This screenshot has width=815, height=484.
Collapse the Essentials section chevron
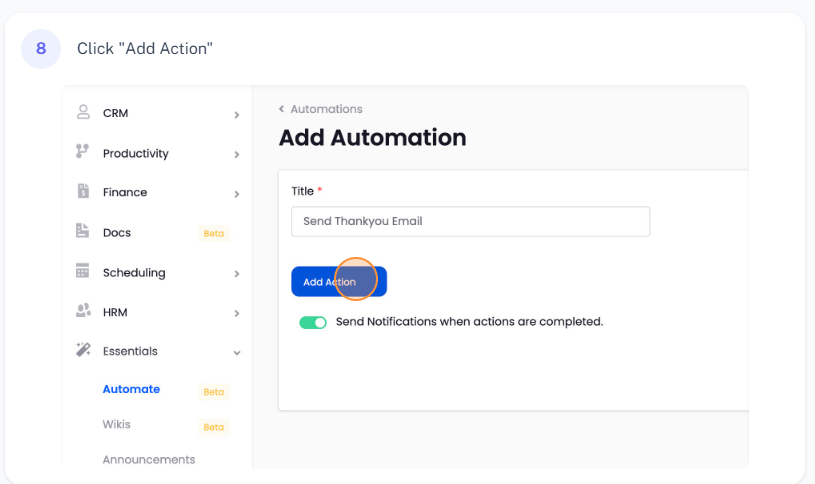click(x=237, y=353)
